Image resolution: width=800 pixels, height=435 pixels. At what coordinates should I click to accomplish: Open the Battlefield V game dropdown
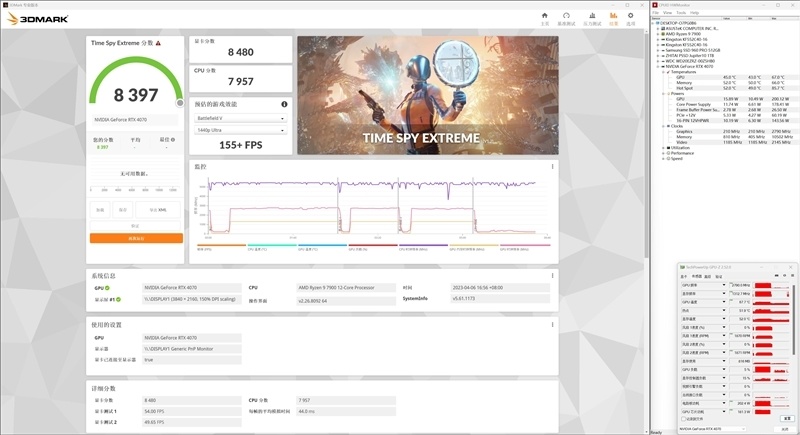tap(240, 118)
